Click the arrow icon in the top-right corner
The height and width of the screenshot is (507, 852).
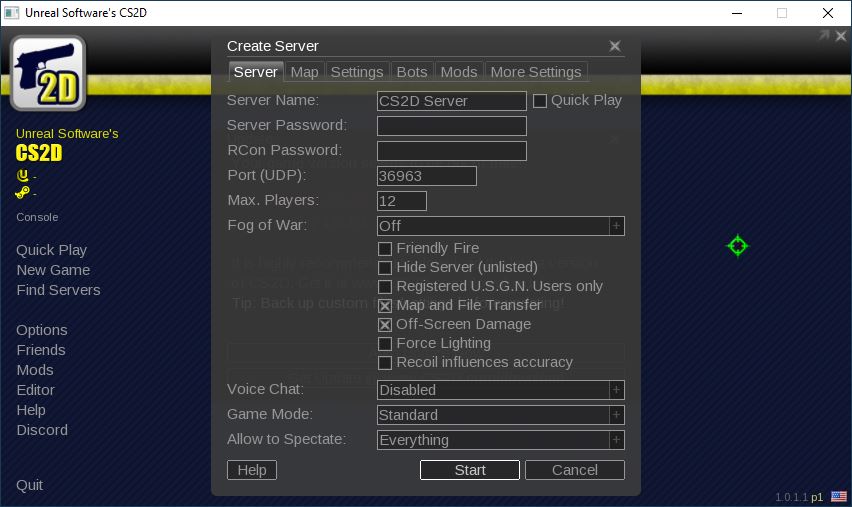[x=824, y=35]
